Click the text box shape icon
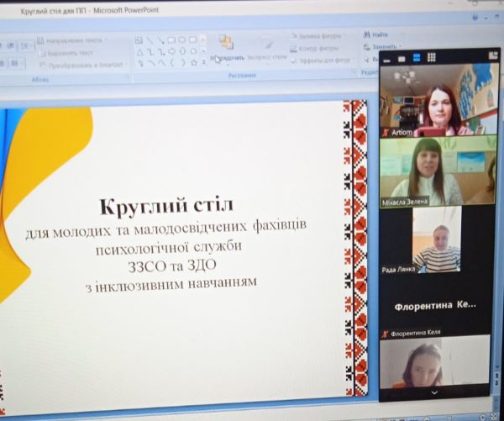Viewport: 504px width, 421px height. click(139, 39)
